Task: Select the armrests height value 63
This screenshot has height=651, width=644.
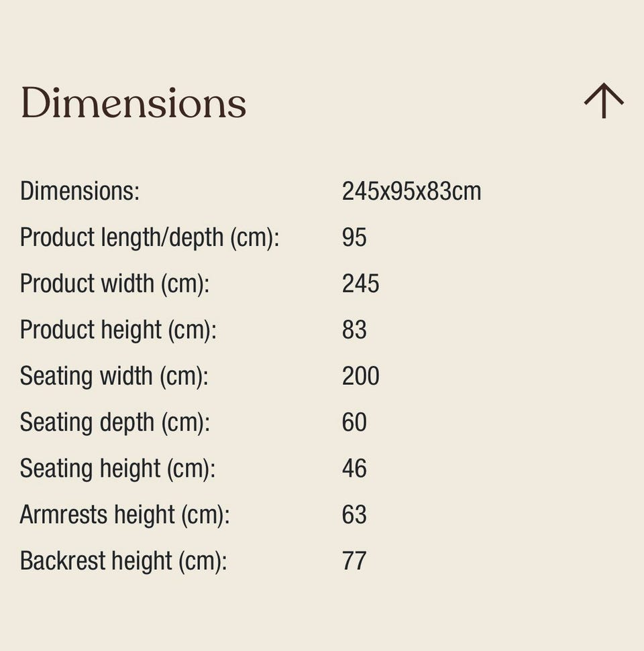Action: coord(354,515)
